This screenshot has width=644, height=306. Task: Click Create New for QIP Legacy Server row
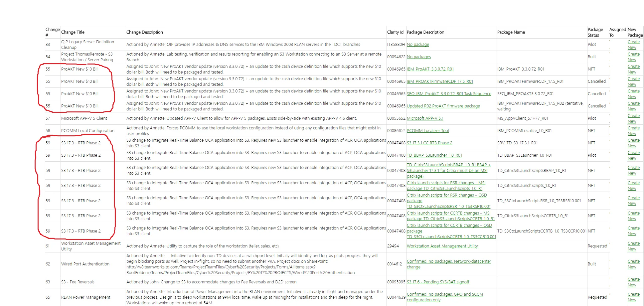pyautogui.click(x=633, y=45)
